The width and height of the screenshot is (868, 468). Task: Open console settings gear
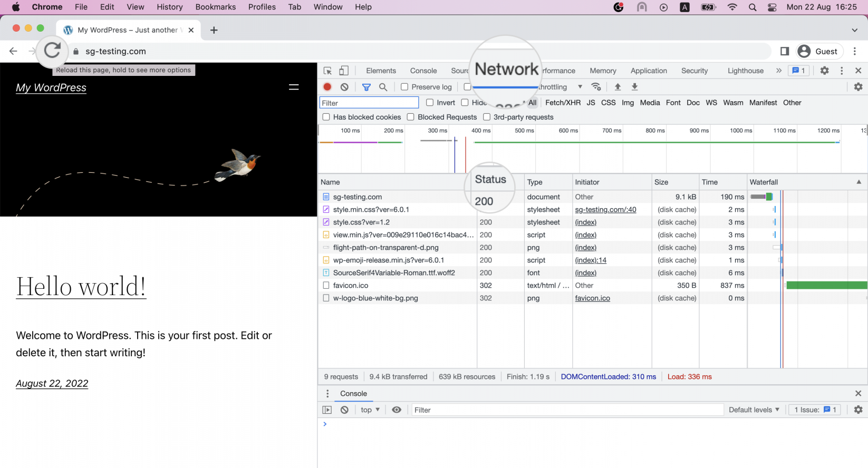(x=858, y=410)
